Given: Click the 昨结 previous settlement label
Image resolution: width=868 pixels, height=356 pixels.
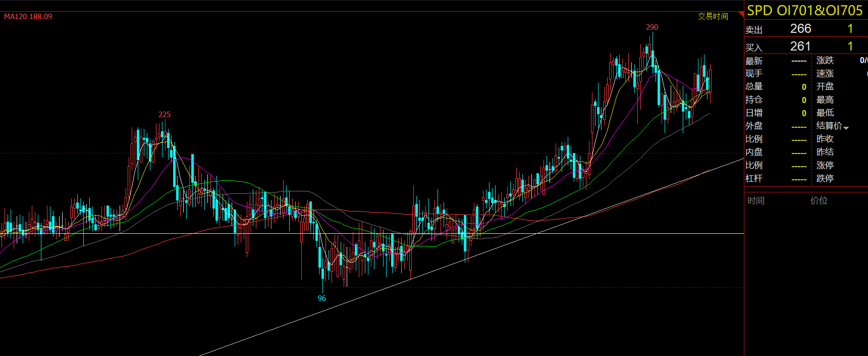Looking at the screenshot, I should click(x=825, y=152).
